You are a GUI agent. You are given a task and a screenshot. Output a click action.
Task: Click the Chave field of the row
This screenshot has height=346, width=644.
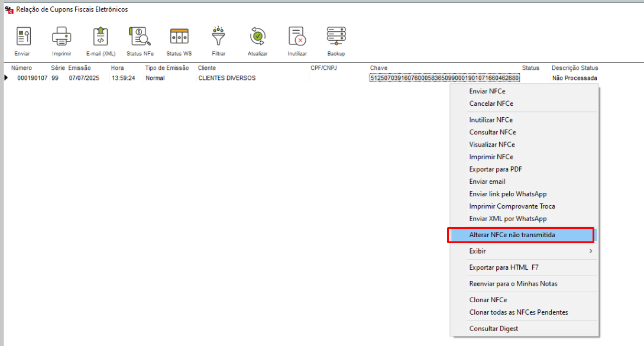click(444, 78)
